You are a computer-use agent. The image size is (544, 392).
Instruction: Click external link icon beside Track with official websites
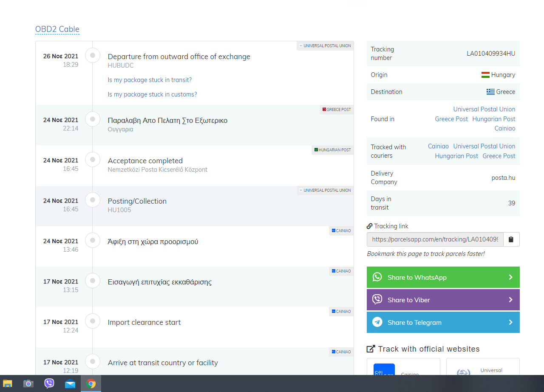tap(371, 349)
